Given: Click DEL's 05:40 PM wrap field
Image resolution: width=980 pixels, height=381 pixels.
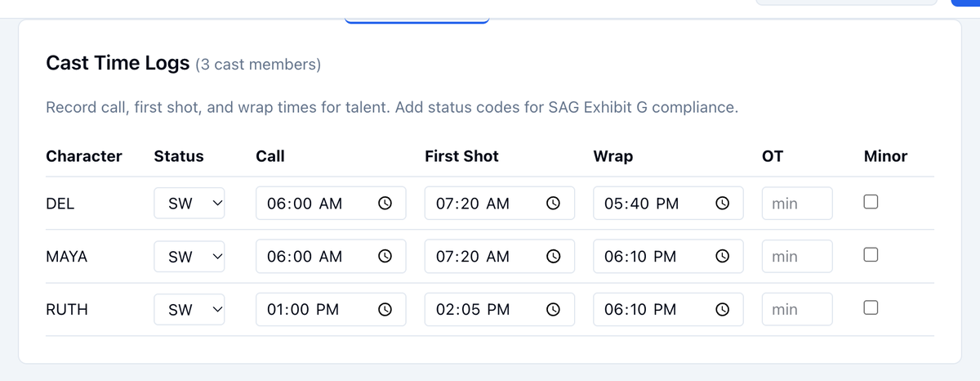Looking at the screenshot, I should click(x=669, y=204).
